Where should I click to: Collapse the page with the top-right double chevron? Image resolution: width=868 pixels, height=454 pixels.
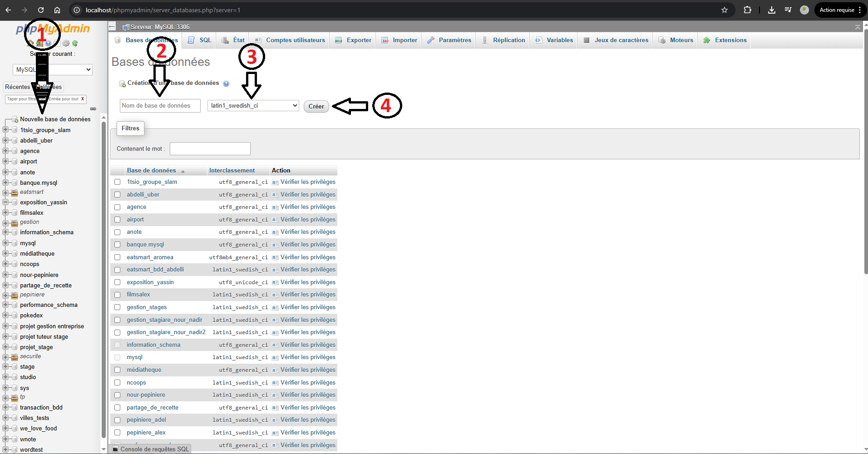pyautogui.click(x=858, y=27)
